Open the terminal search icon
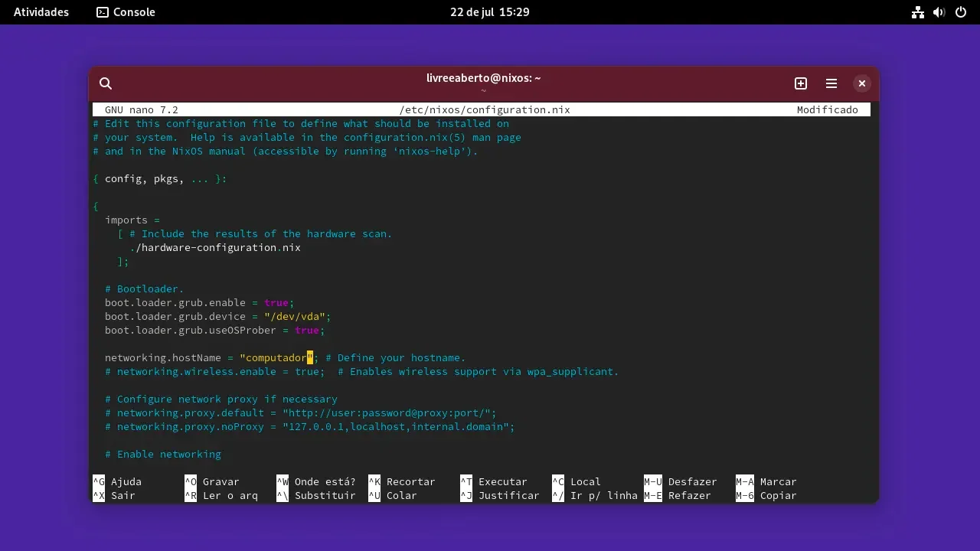This screenshot has width=980, height=551. (x=106, y=83)
